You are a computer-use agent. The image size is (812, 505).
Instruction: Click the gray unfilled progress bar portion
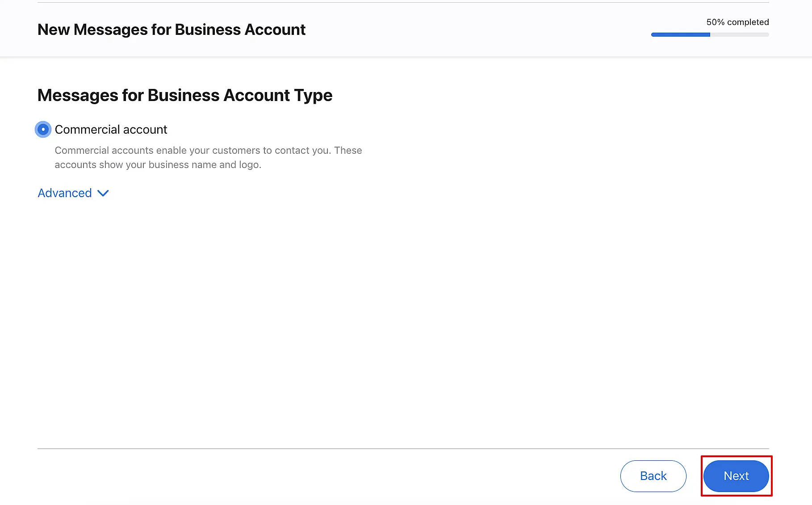point(740,34)
